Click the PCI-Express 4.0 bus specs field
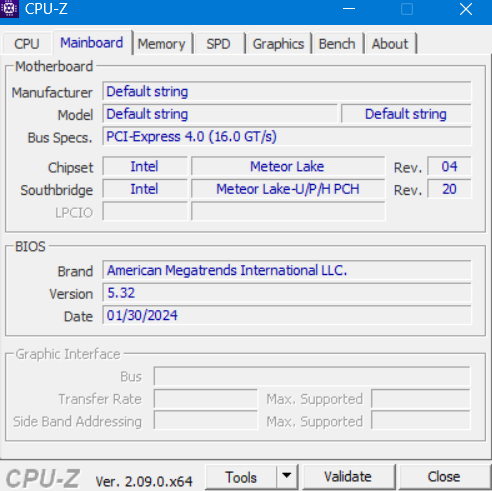Viewport: 492px width, 491px height. [287, 136]
